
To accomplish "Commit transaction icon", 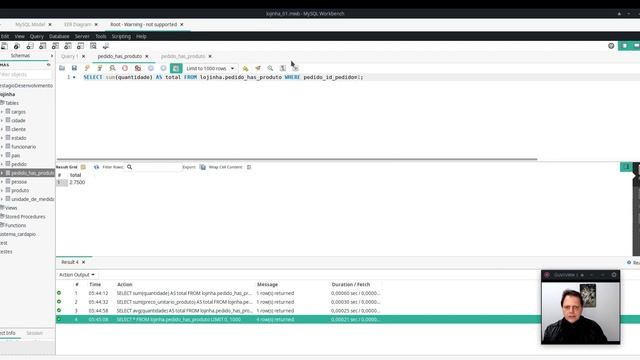I will click(151, 68).
